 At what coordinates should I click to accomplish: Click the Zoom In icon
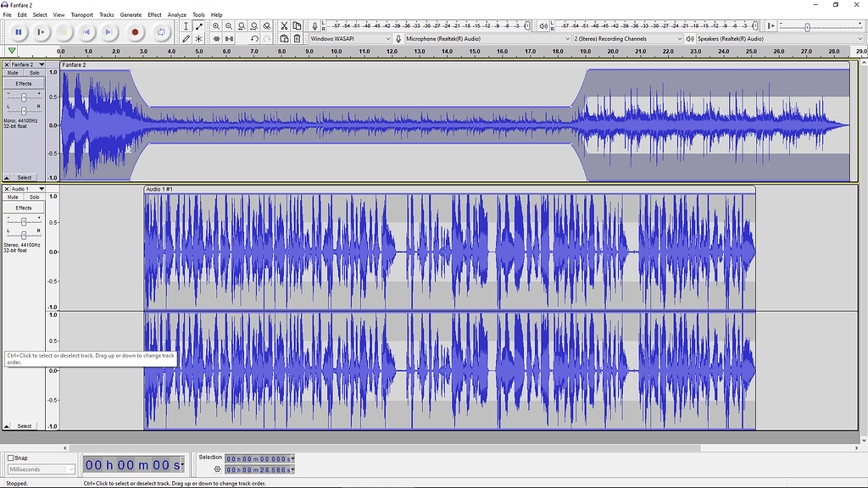[x=216, y=26]
